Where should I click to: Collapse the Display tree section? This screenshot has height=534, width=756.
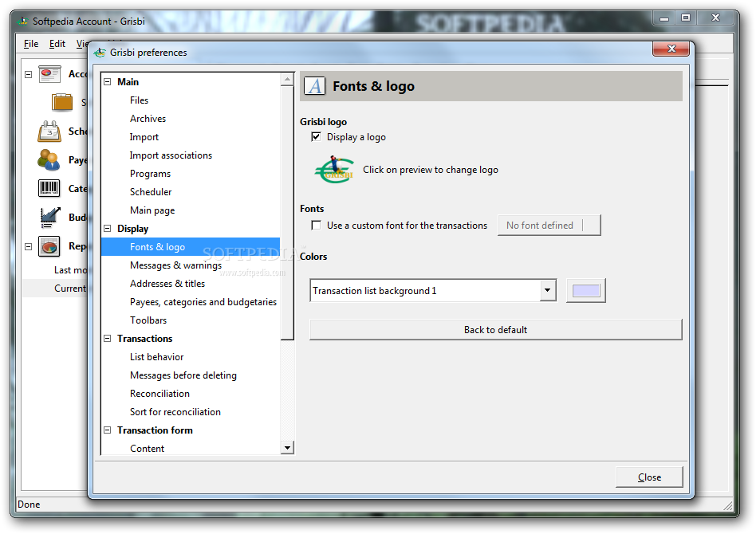[108, 229]
